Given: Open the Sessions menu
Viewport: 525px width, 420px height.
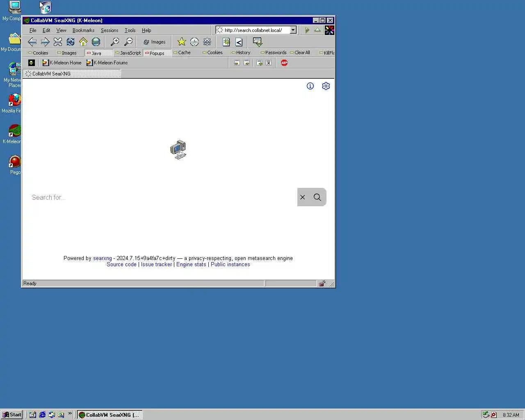Looking at the screenshot, I should [x=110, y=30].
